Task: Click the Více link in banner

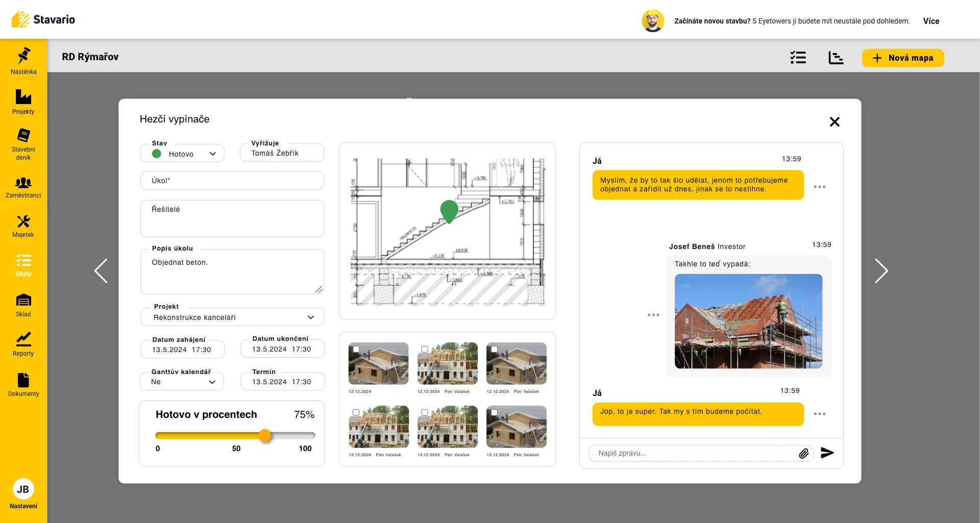Action: (931, 21)
